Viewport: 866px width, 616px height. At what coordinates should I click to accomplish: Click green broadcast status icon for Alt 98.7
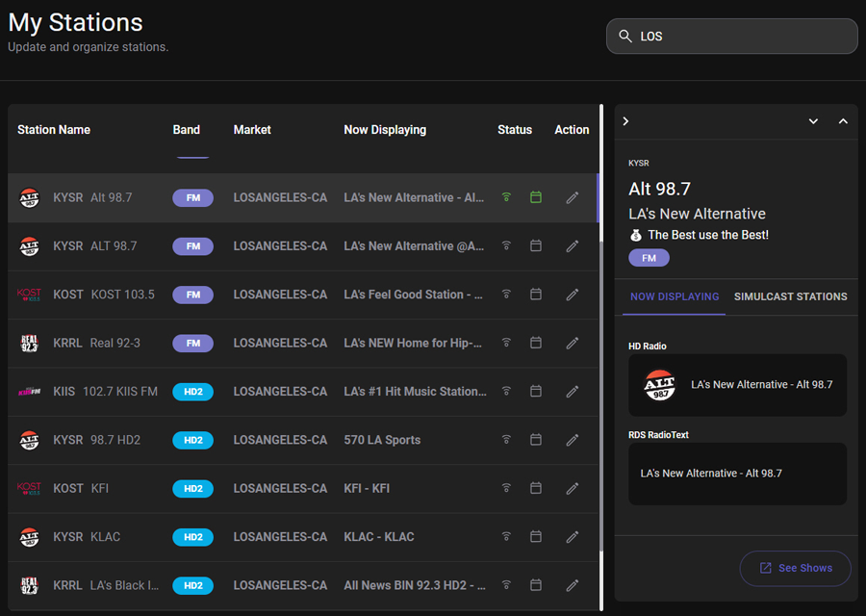pos(506,197)
